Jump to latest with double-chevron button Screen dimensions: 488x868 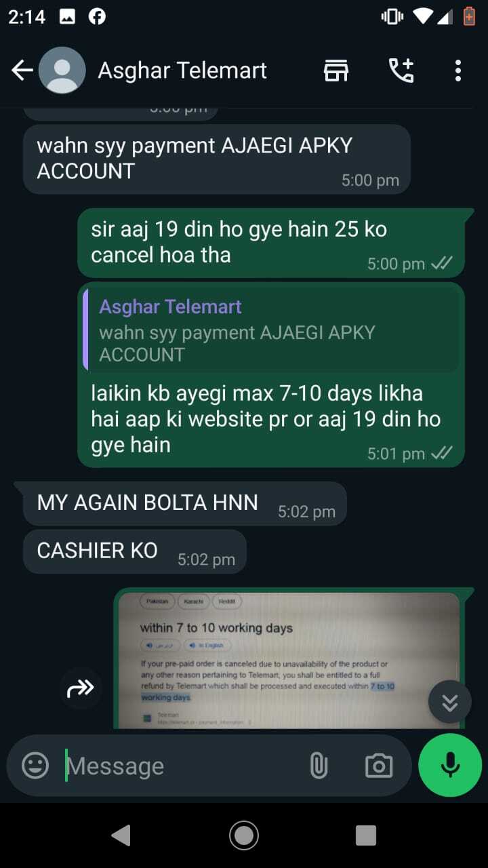[450, 702]
